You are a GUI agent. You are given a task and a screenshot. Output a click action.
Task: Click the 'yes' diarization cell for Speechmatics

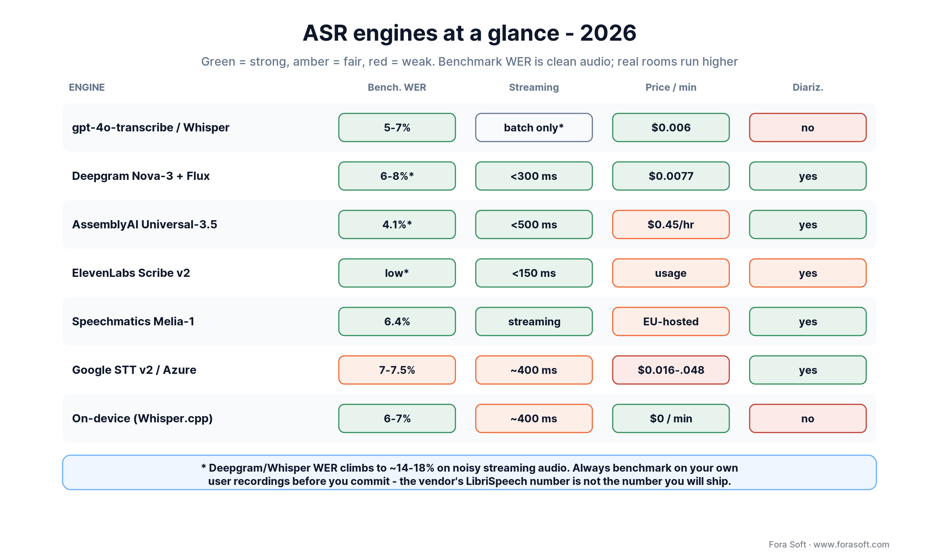tap(808, 321)
